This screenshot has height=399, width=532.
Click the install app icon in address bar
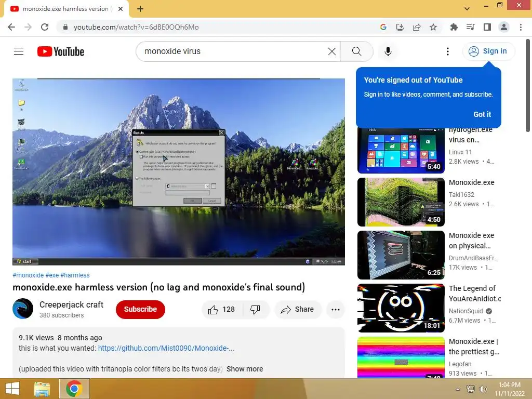coord(400,27)
